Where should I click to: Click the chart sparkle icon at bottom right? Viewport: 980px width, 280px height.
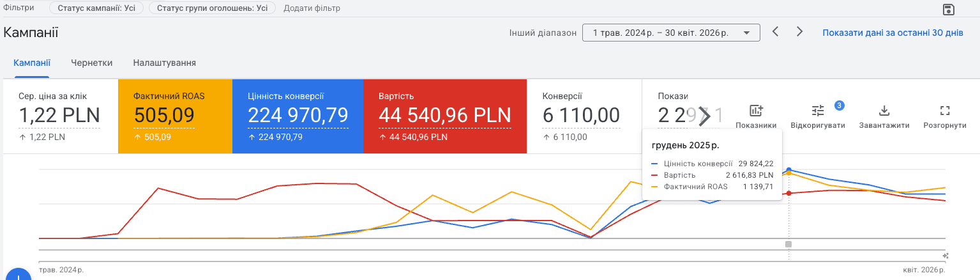click(x=946, y=256)
